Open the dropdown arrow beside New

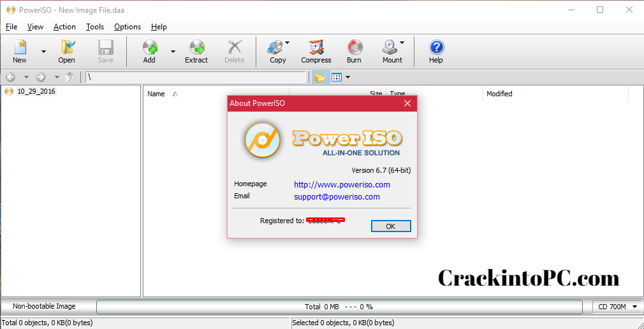tap(43, 52)
